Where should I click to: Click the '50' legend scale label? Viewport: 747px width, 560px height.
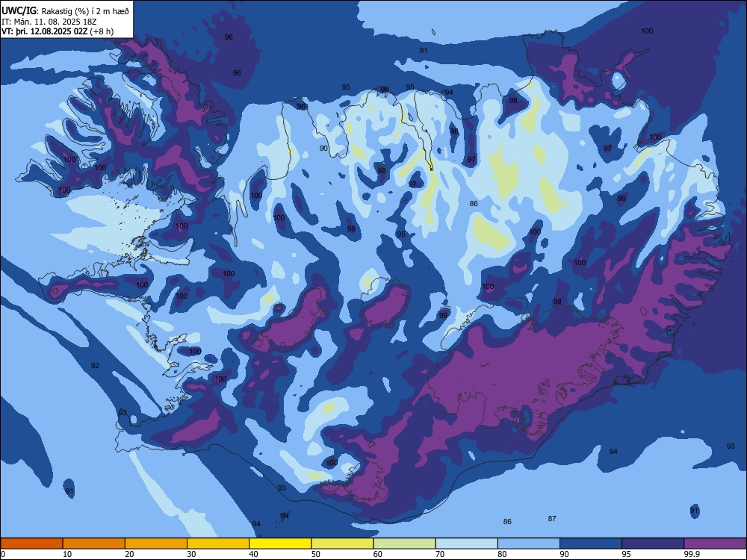click(316, 554)
